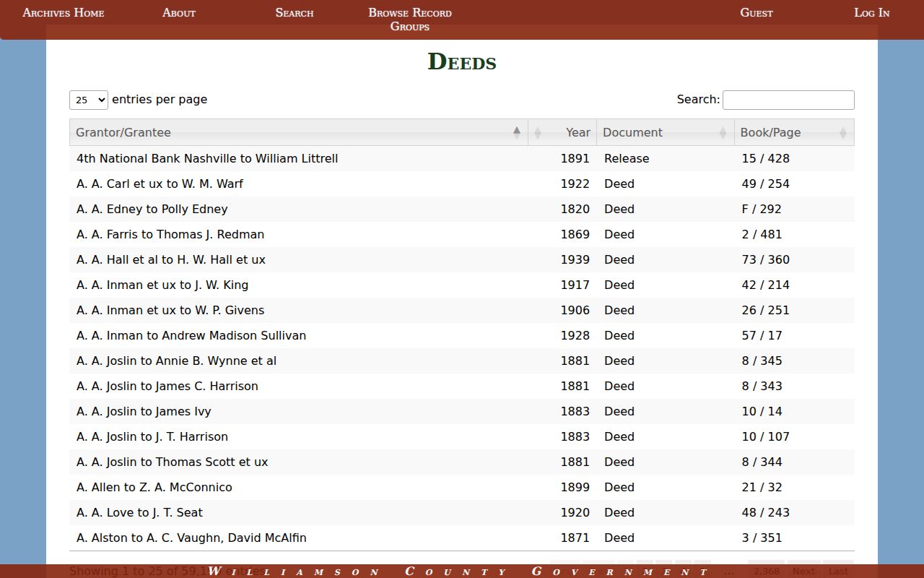The image size is (924, 578).
Task: Click the Deeds page heading
Action: [462, 61]
